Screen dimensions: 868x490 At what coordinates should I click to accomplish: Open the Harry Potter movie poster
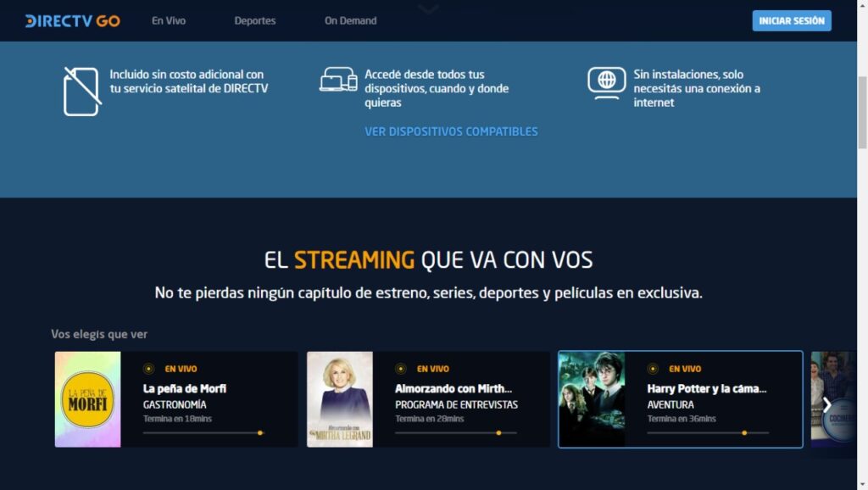tap(592, 399)
